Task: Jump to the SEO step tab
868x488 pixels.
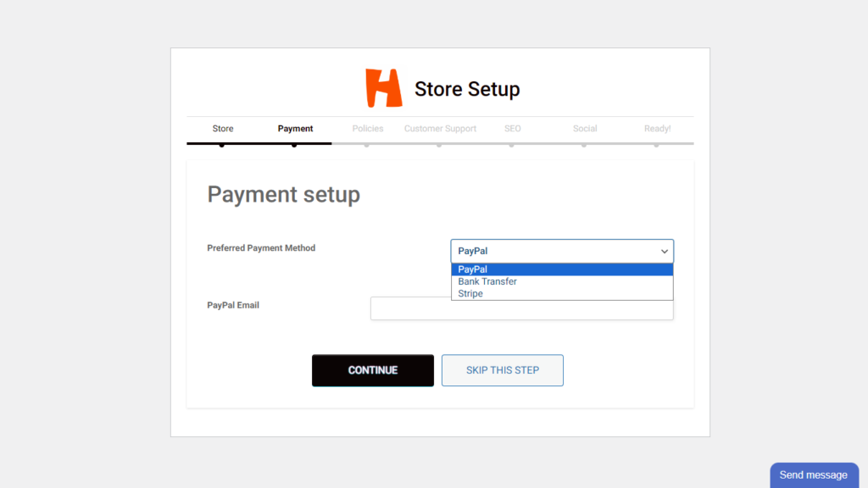Action: [513, 129]
